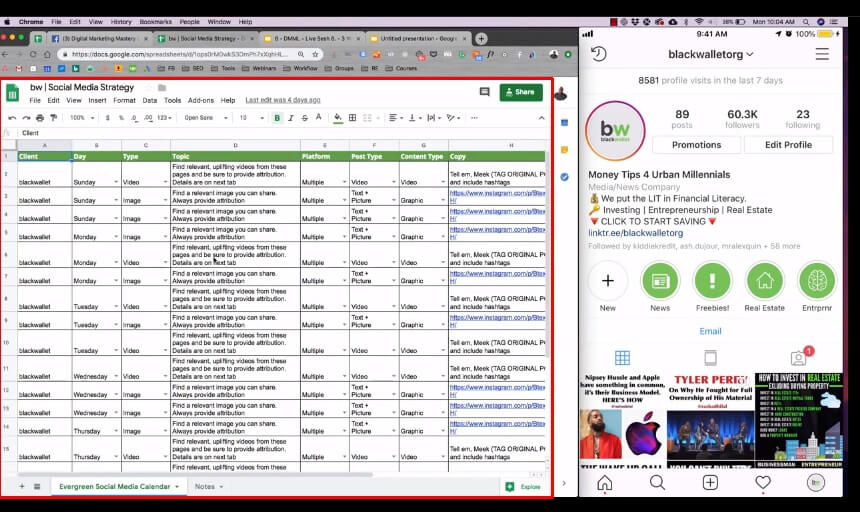This screenshot has height=512, width=860.
Task: Open the Sheets Add-ons menu
Action: (x=201, y=100)
